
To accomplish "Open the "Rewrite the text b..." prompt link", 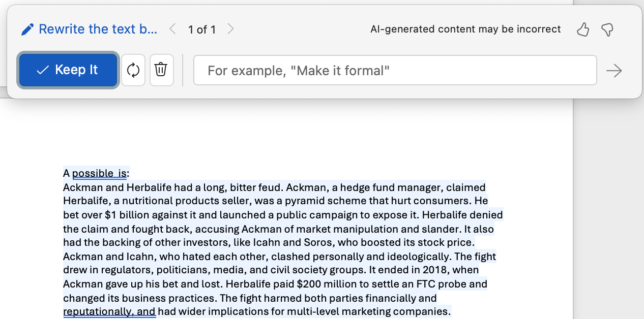I will pos(98,29).
